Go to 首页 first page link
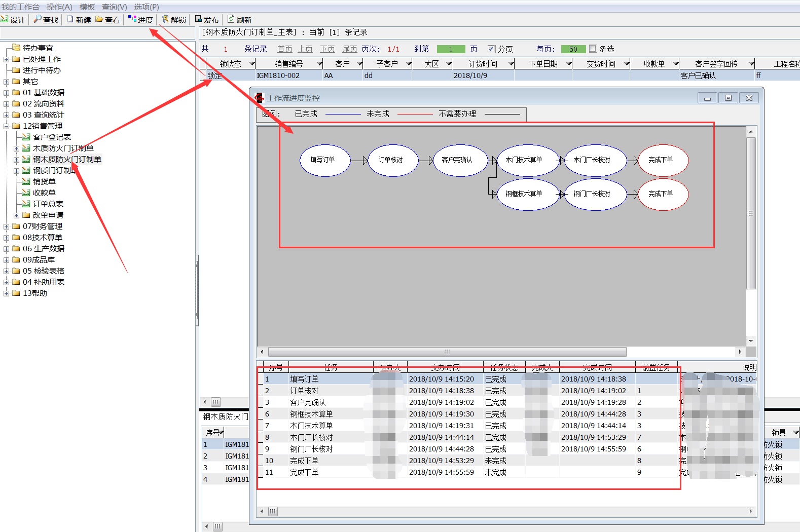Screen dimensions: 800x532 coord(284,49)
